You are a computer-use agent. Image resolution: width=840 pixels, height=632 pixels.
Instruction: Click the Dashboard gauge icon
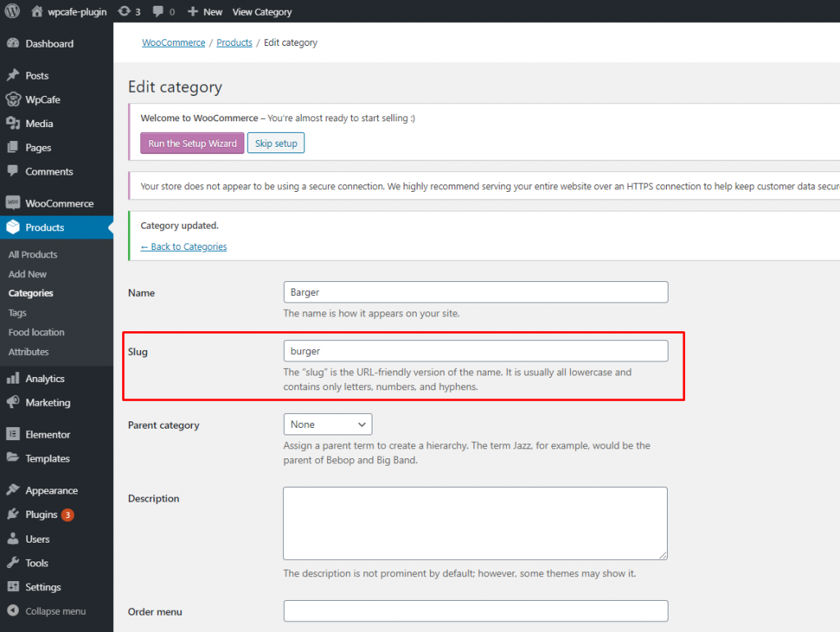pos(13,43)
